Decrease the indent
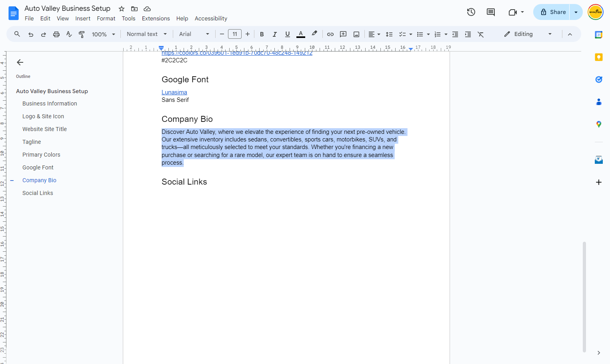 click(x=455, y=34)
